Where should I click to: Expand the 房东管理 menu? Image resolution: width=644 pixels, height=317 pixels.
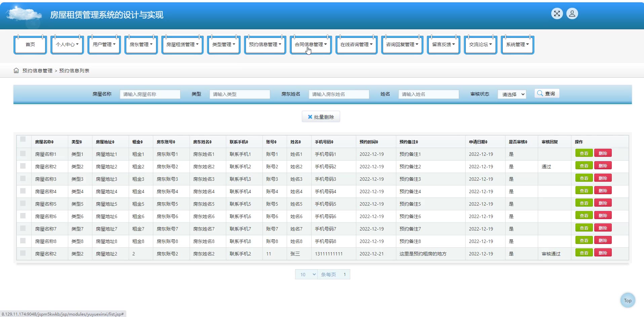(141, 44)
